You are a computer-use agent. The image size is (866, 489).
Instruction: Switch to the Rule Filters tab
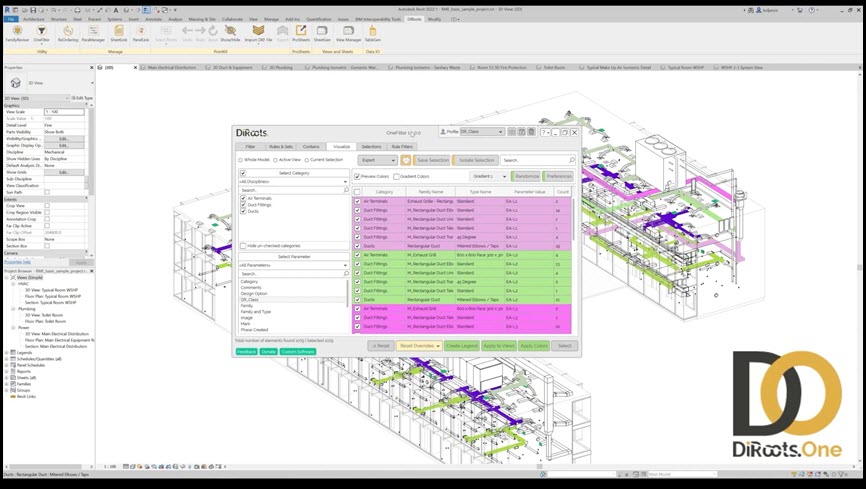tap(402, 147)
